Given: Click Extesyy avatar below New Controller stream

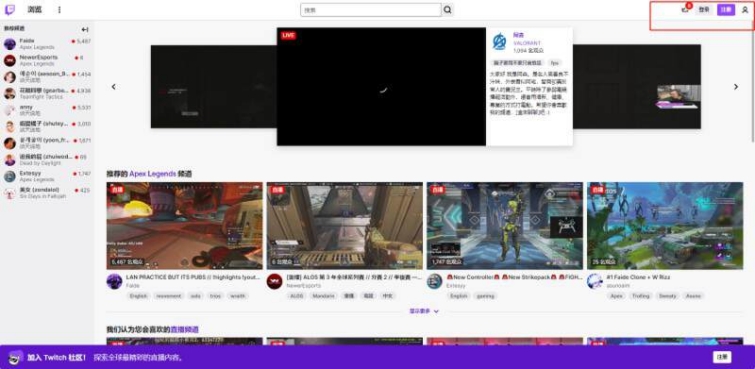Looking at the screenshot, I should coord(434,281).
